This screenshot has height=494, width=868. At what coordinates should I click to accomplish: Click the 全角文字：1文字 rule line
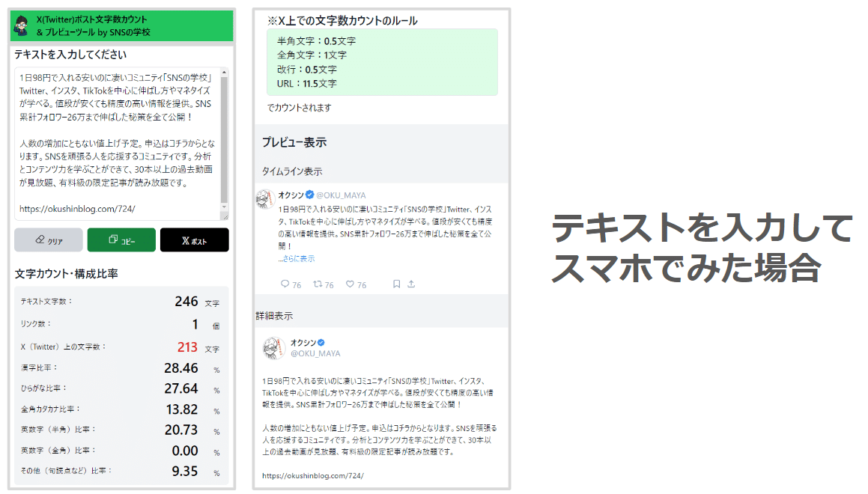[x=312, y=55]
